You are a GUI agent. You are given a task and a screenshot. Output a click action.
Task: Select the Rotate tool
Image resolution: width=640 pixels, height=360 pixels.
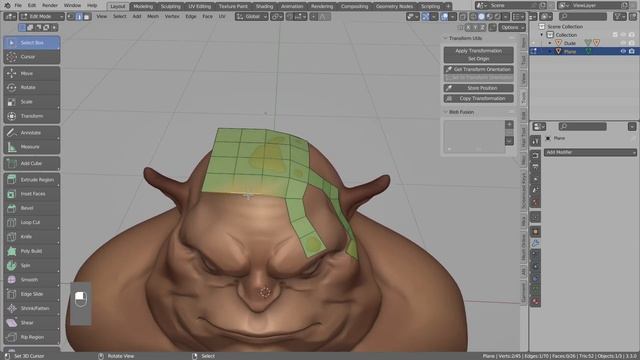31,87
